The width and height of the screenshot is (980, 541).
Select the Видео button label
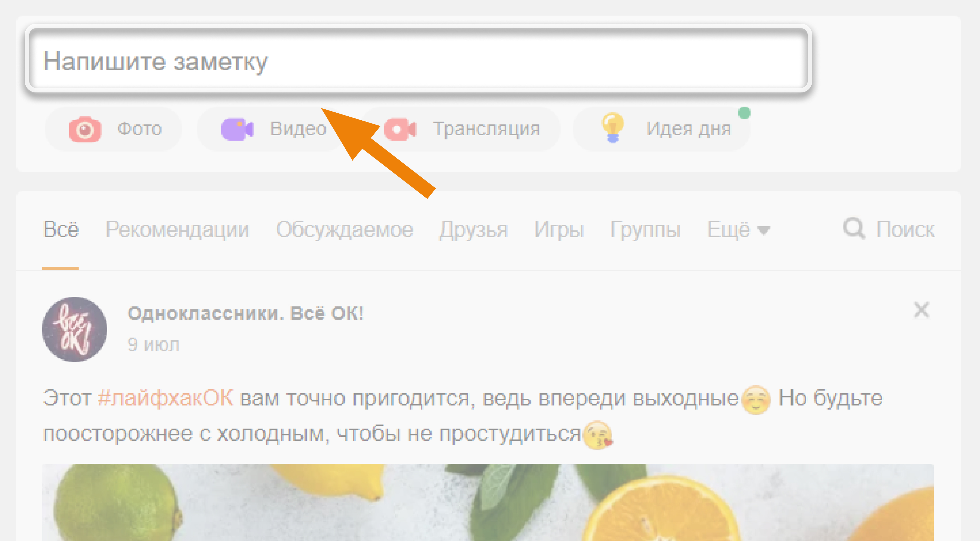pyautogui.click(x=298, y=129)
